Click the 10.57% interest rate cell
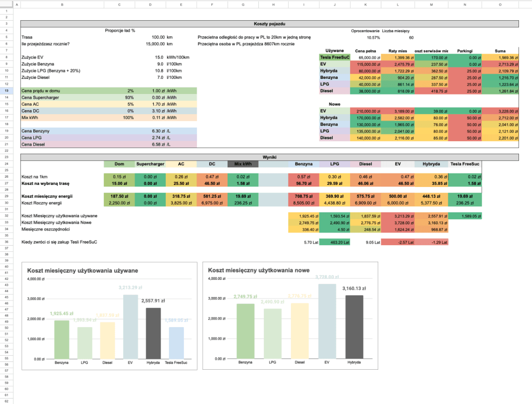Image resolution: width=532 pixels, height=404 pixels. pyautogui.click(x=365, y=37)
